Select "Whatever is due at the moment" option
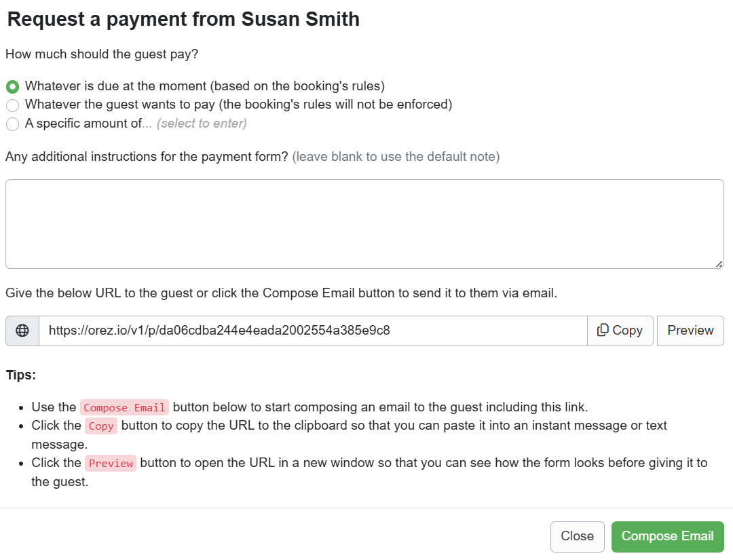Image resolution: width=733 pixels, height=560 pixels. point(12,87)
